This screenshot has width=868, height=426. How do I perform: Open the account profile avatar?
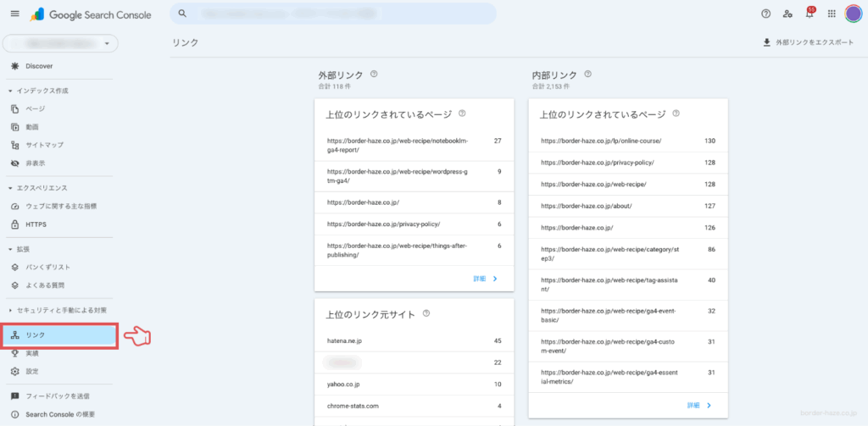point(853,14)
